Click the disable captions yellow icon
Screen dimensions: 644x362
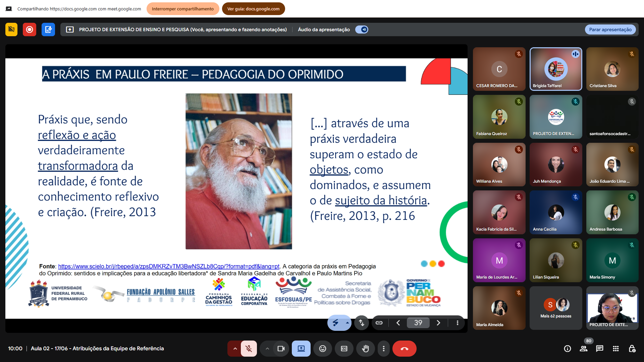[11, 29]
